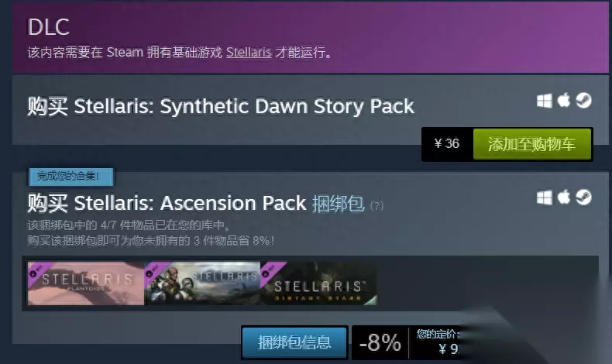Click Windows platform icon for Synthetic Dawn

pyautogui.click(x=544, y=101)
